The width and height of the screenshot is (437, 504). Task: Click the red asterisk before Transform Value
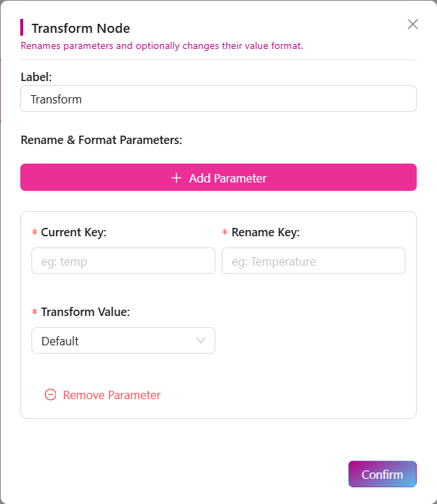coord(35,312)
